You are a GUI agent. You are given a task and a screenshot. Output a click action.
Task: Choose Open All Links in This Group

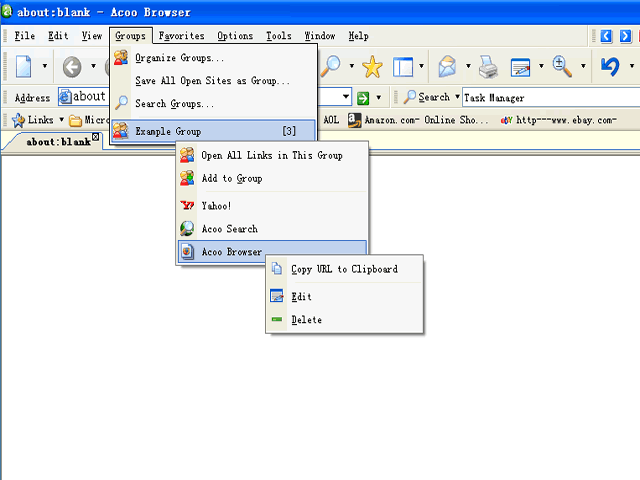[x=272, y=155]
